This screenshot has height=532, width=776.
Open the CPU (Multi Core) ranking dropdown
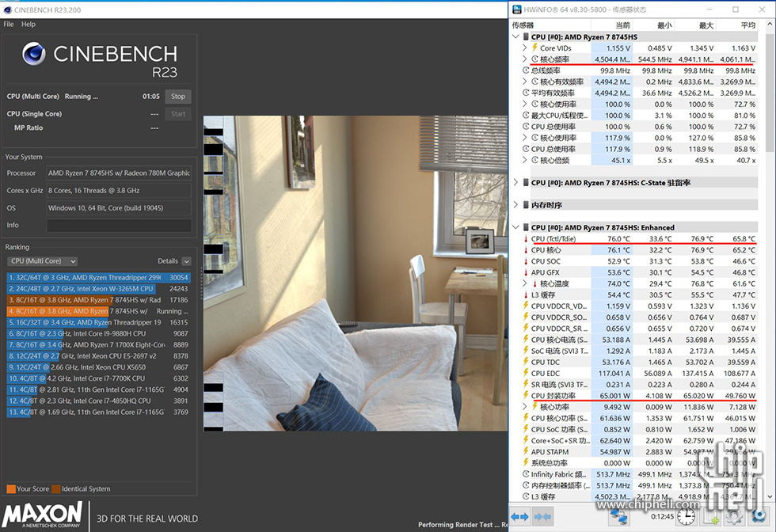(x=43, y=260)
